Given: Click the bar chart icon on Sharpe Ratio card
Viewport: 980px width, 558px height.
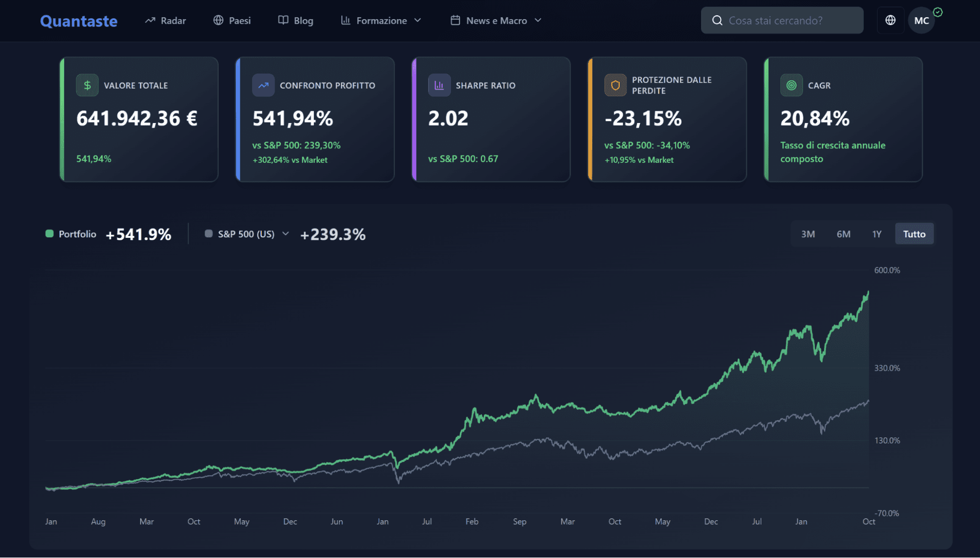Looking at the screenshot, I should pyautogui.click(x=439, y=85).
